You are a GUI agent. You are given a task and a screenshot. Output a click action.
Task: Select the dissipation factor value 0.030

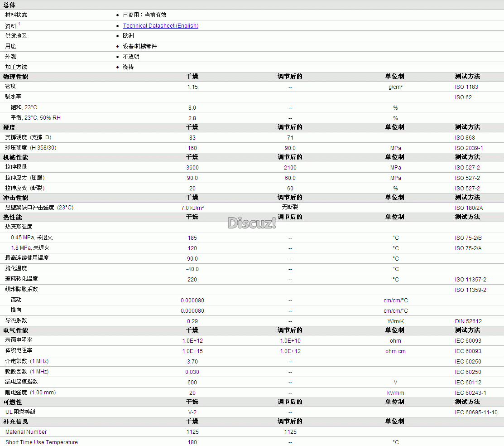click(x=192, y=372)
